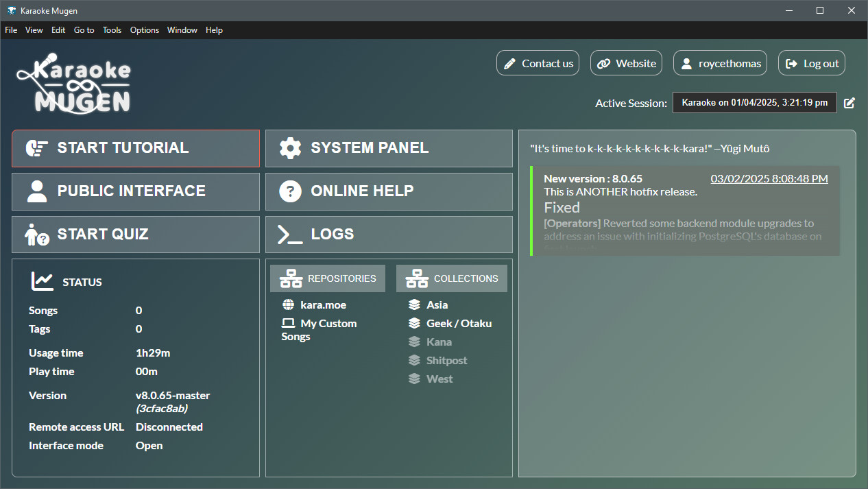The width and height of the screenshot is (868, 489).
Task: Click the Start Quiz button
Action: pyautogui.click(x=136, y=235)
